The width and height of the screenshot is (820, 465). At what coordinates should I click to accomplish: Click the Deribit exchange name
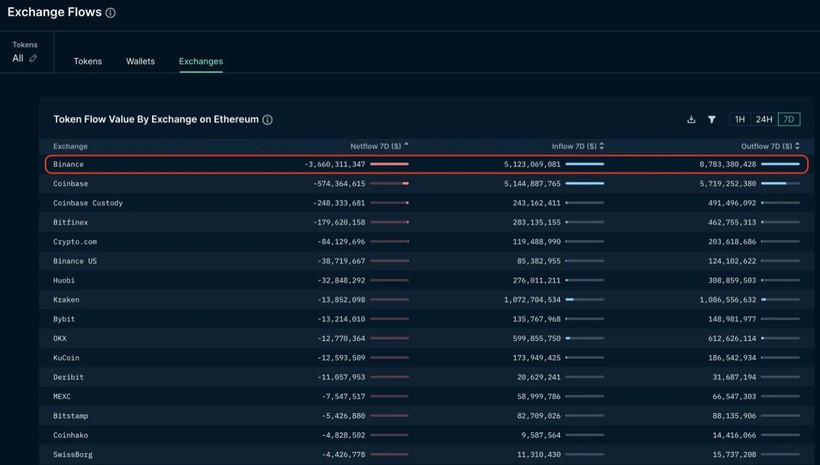(68, 377)
